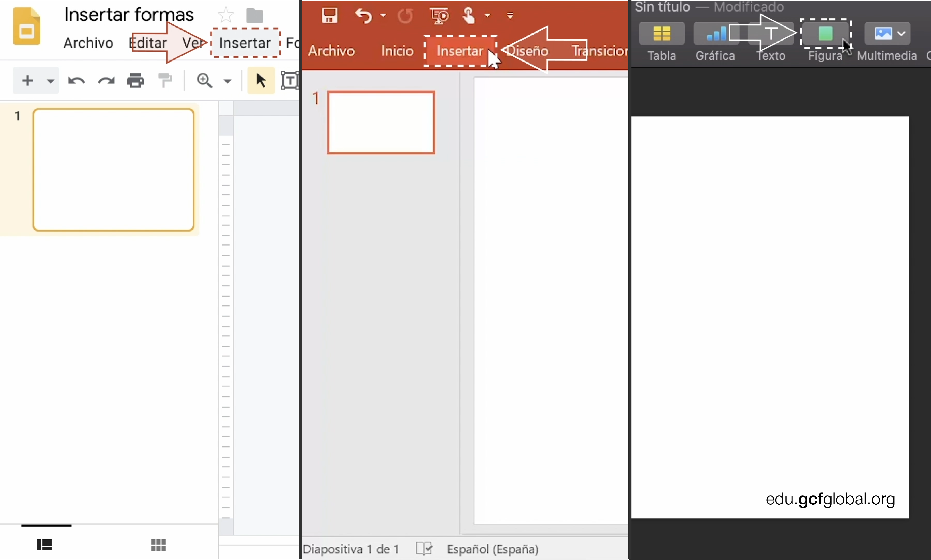Viewport: 931px width, 560px height.
Task: Switch to filmstrip view in Google Slides
Action: (x=44, y=545)
